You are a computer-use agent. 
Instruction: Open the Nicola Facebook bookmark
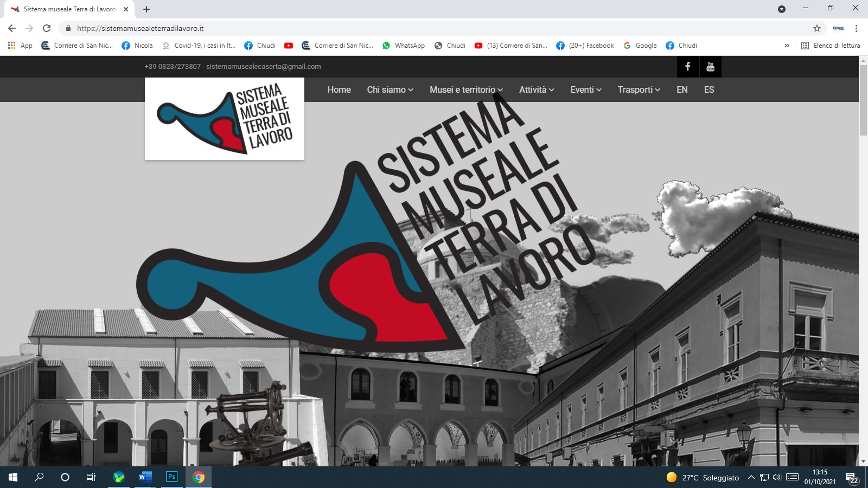point(137,46)
